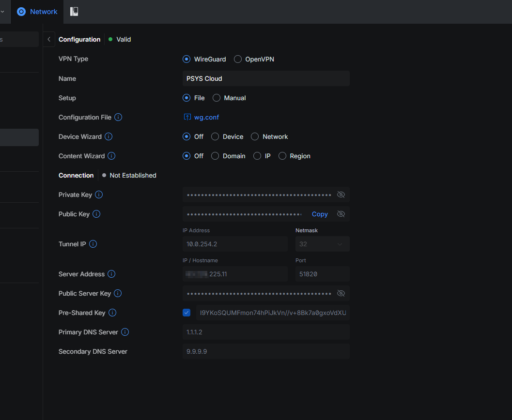Click the info icon next to Content Wizard

[111, 156]
